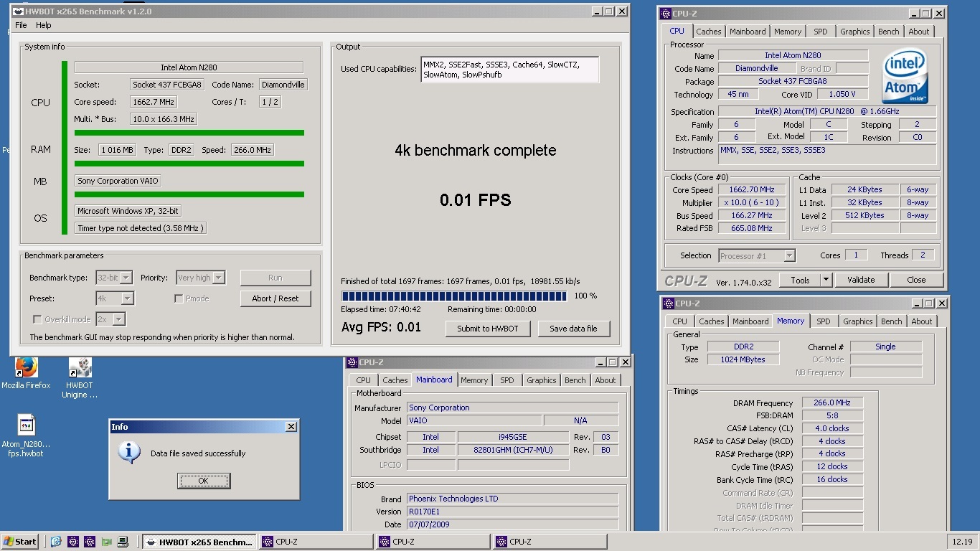This screenshot has height=551, width=980.
Task: Click 'Timer type not detected (3.58 MHz )' field
Action: (141, 228)
